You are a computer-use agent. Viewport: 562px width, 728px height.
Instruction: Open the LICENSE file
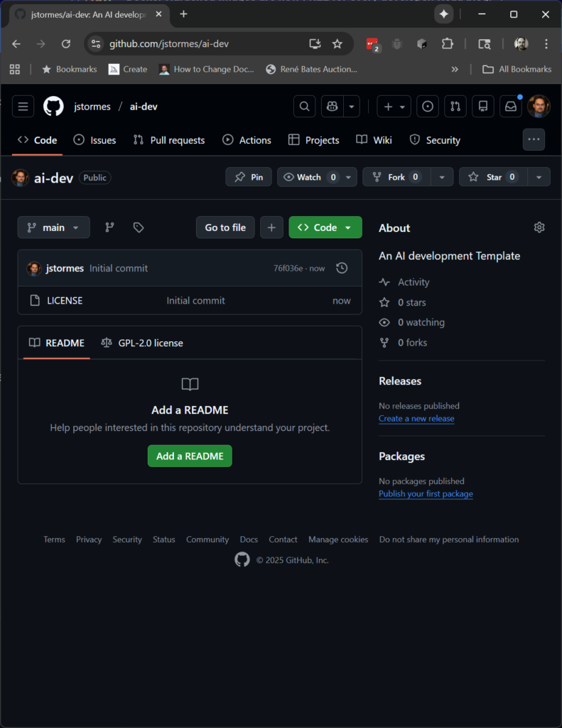point(65,301)
